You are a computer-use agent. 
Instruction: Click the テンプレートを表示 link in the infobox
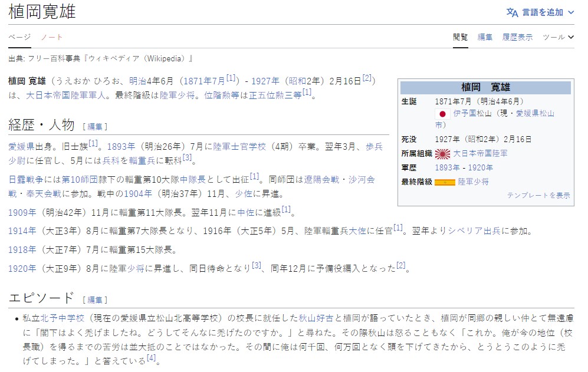coord(538,195)
